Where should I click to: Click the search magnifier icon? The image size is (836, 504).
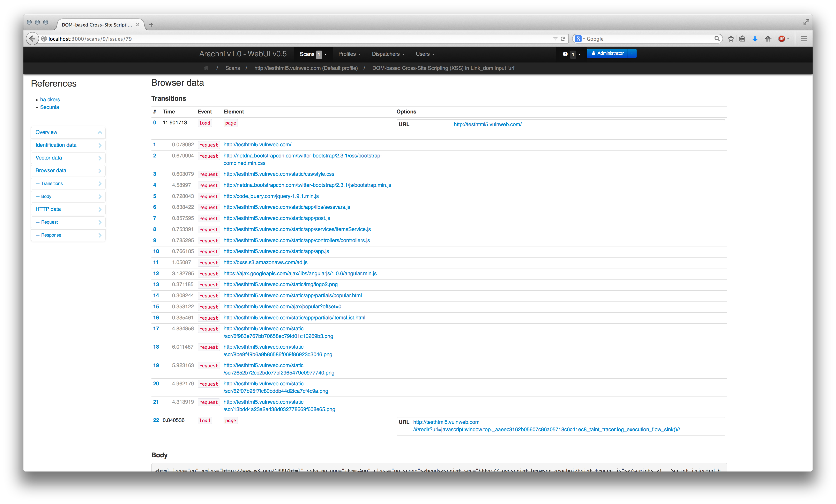pyautogui.click(x=717, y=39)
